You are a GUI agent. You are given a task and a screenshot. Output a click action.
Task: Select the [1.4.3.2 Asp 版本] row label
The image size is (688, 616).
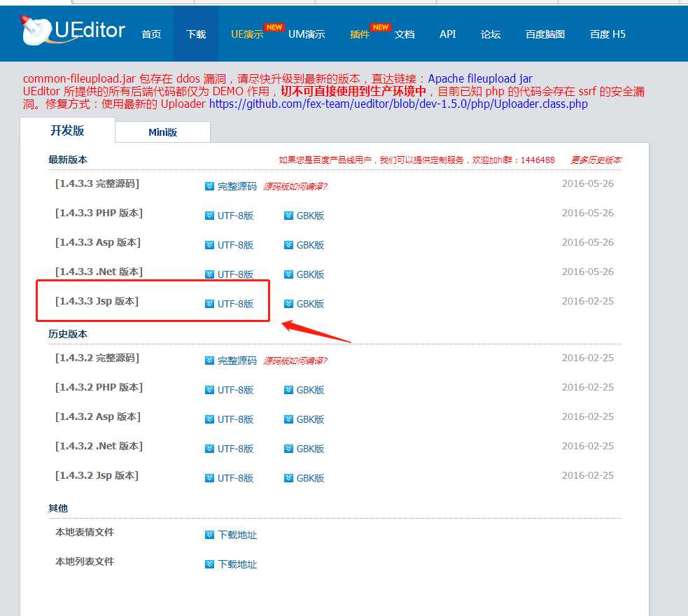click(x=98, y=416)
